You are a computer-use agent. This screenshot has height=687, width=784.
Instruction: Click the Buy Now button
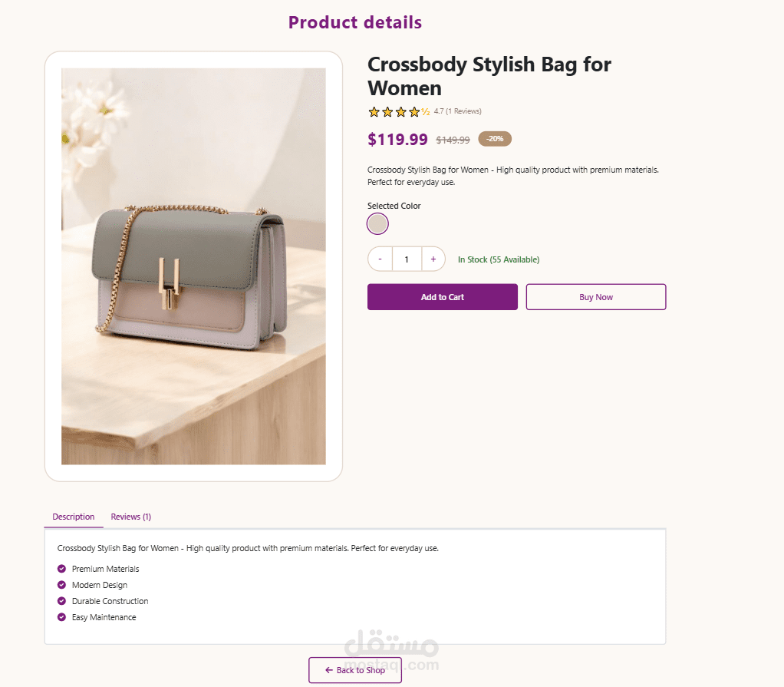point(596,297)
